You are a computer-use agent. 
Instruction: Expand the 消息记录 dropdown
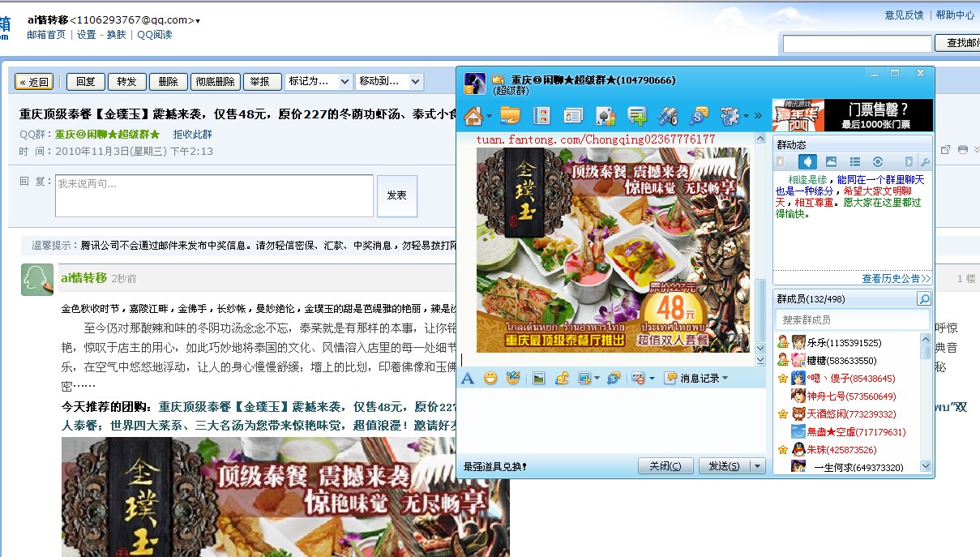tap(696, 378)
